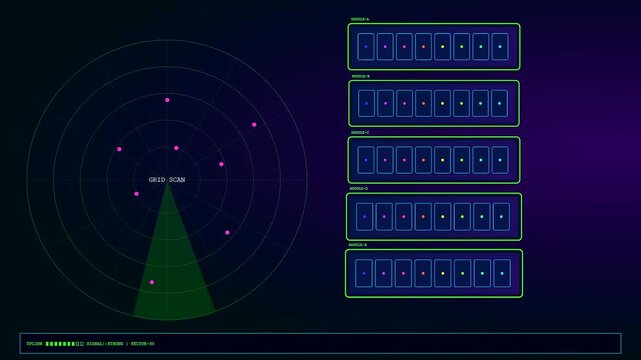This screenshot has height=360, width=641.
Task: Choose the pink dot slot in MODULE-E
Action: pyautogui.click(x=403, y=273)
